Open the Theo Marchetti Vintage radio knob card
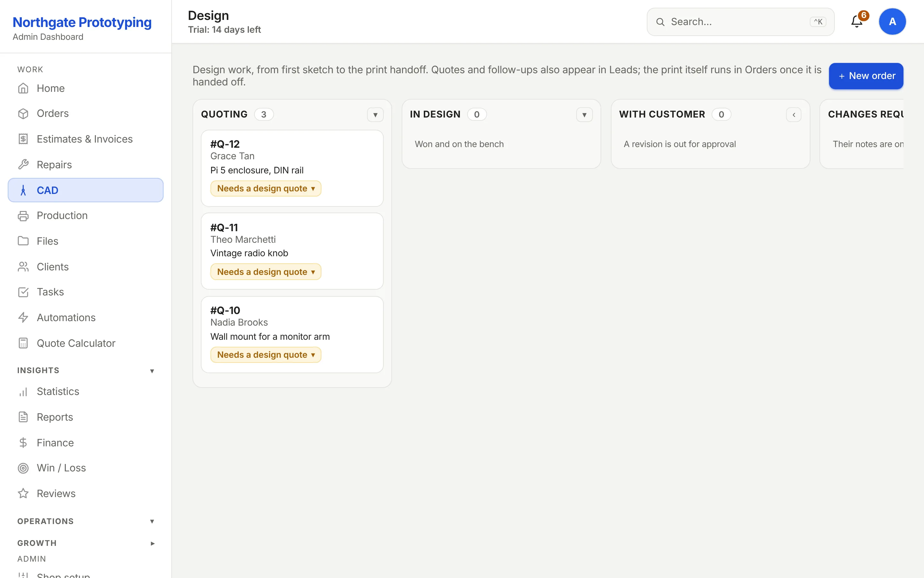The height and width of the screenshot is (578, 924). pyautogui.click(x=292, y=251)
